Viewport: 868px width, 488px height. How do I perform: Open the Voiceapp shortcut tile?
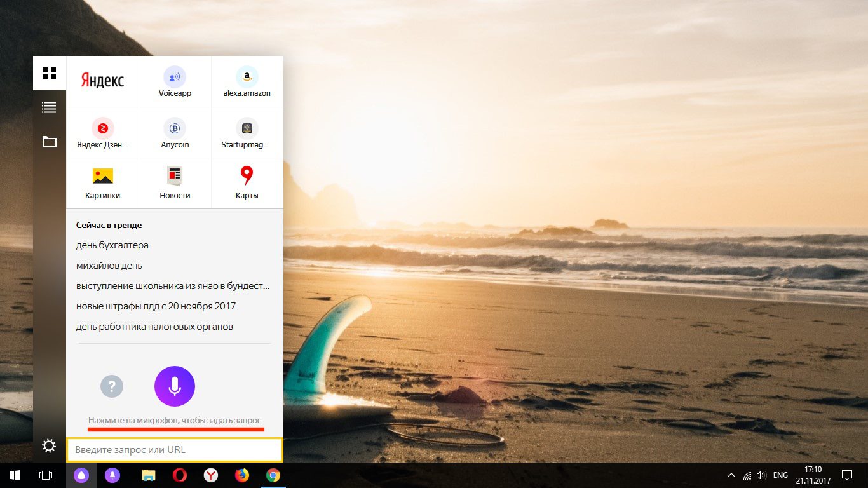(x=175, y=81)
